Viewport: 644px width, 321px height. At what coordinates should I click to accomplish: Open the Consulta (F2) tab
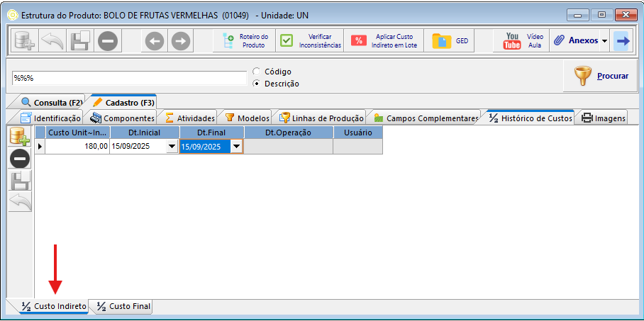click(52, 103)
